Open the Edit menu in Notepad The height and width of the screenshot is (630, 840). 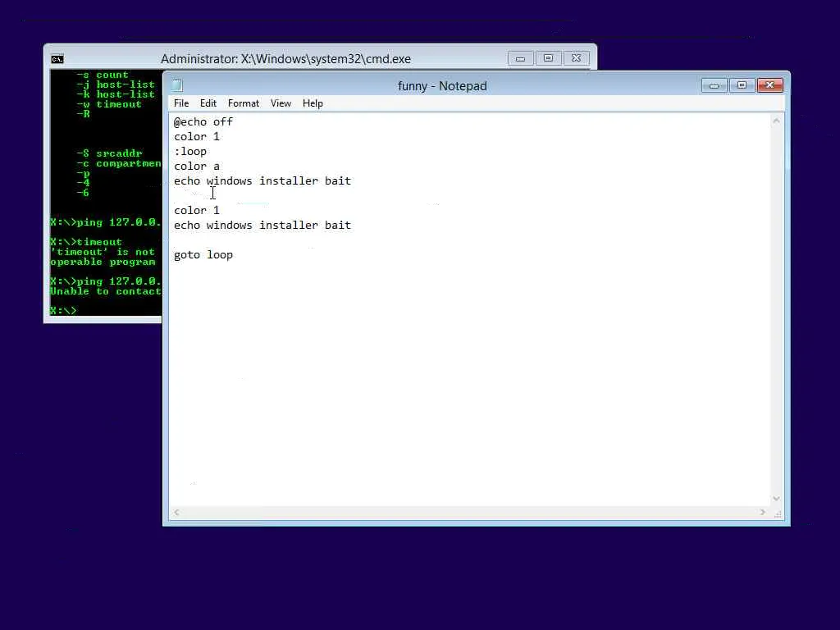coord(208,103)
